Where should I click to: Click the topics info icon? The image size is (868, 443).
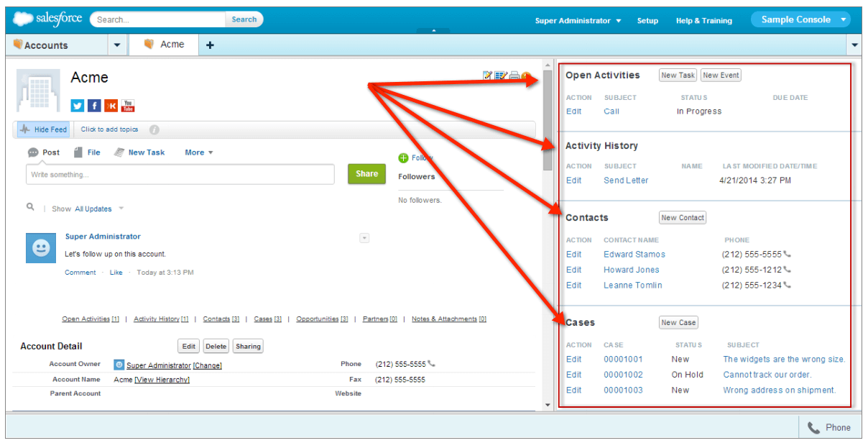pos(154,130)
